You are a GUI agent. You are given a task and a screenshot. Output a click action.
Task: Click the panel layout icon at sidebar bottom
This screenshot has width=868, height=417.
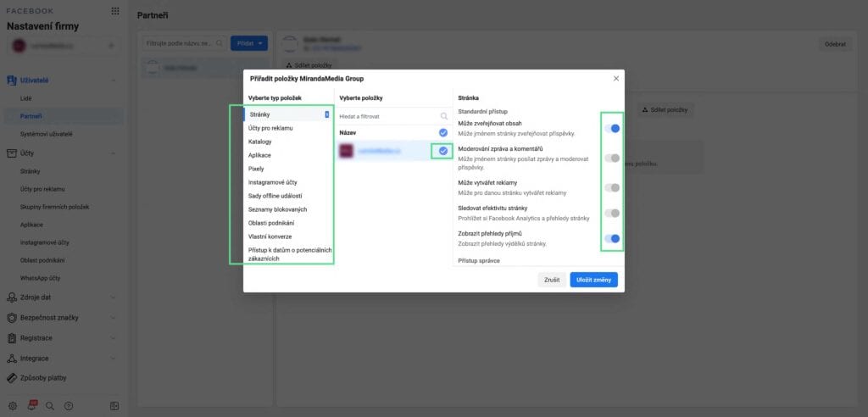[114, 406]
